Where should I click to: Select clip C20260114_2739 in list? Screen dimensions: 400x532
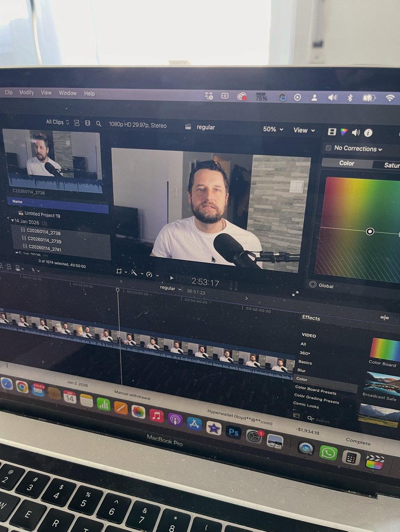(x=44, y=240)
